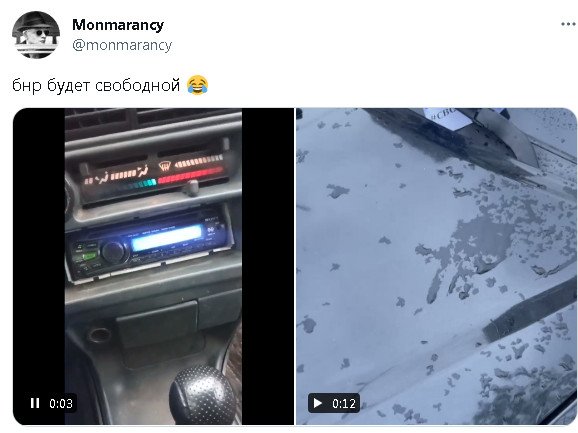Click the Monmarancy display name

point(118,25)
